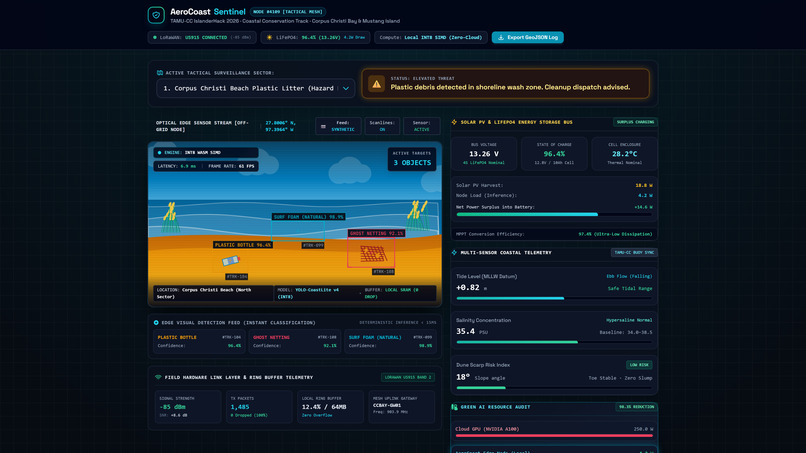
Task: Click the feed mode icon beside Feed: Synthetic
Action: point(323,126)
